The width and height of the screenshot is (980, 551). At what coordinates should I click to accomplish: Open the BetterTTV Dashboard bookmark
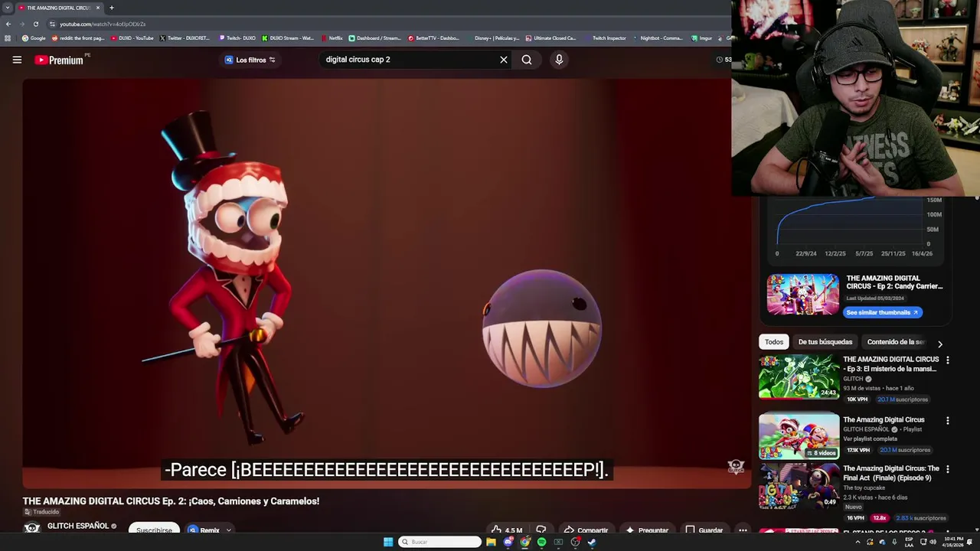(433, 38)
